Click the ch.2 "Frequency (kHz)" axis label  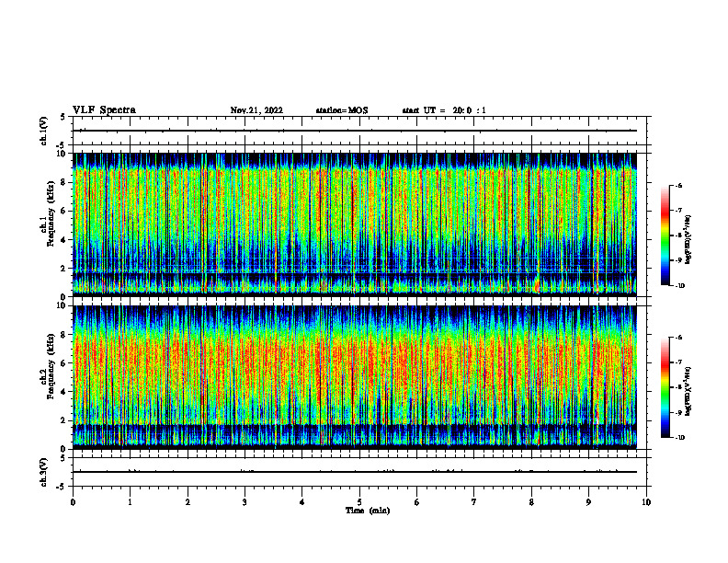pos(51,366)
